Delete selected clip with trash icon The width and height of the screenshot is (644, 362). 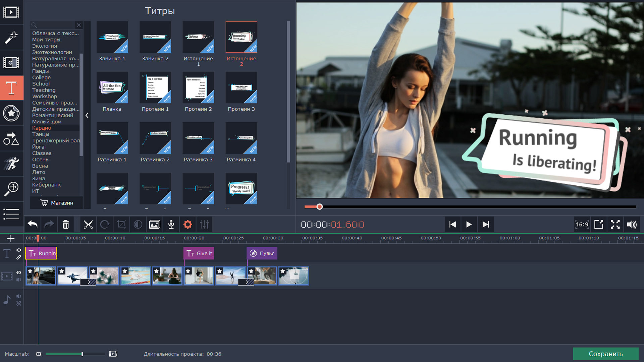coord(66,225)
